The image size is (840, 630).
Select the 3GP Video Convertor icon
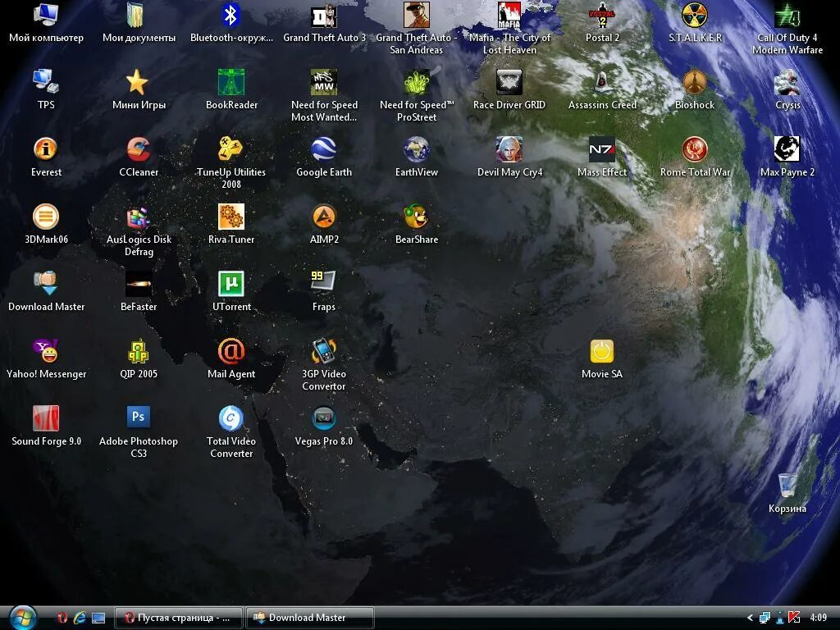324,351
